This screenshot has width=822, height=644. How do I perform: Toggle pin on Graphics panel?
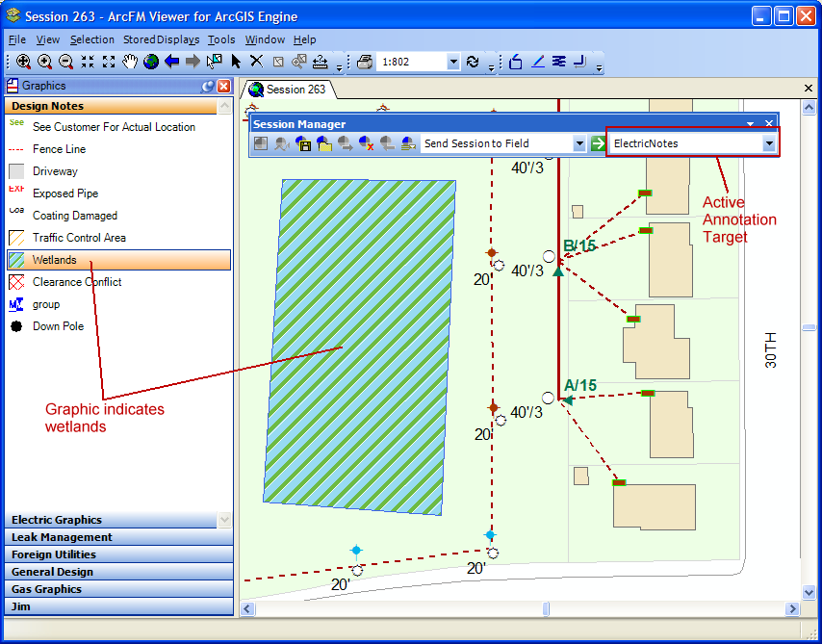pos(207,86)
